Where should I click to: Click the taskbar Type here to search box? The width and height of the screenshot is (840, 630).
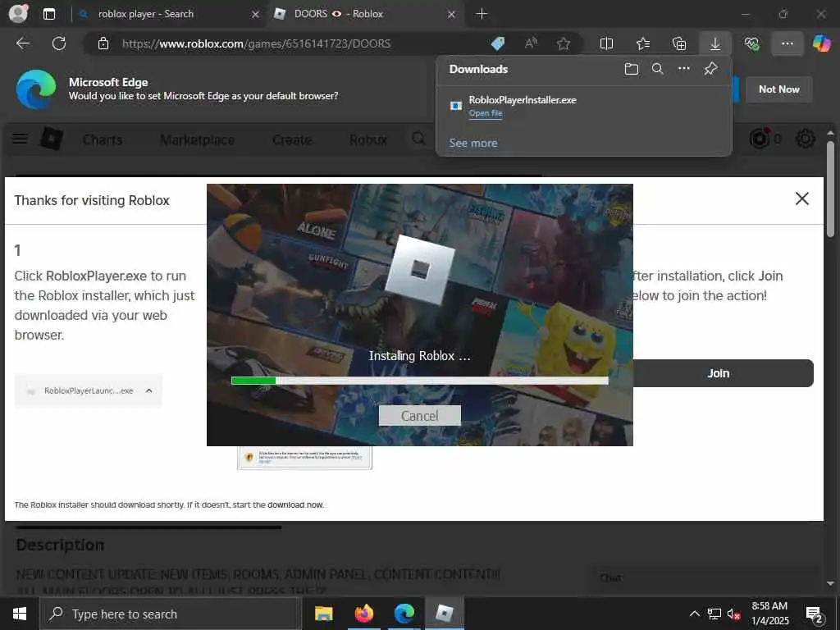click(171, 614)
